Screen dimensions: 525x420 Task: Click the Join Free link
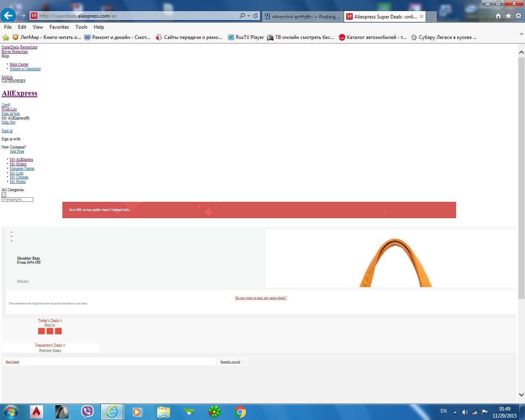pyautogui.click(x=17, y=151)
